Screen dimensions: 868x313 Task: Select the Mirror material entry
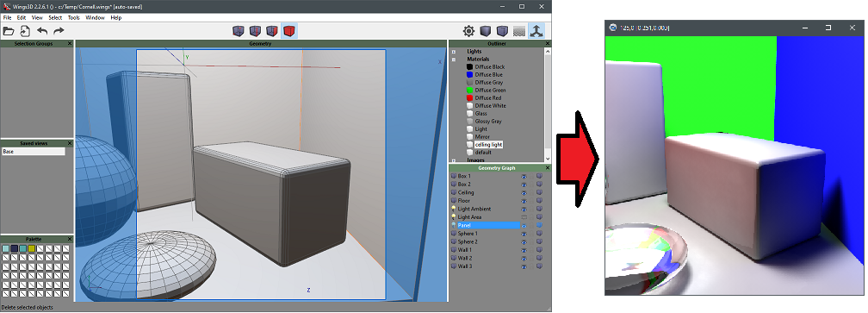click(482, 137)
